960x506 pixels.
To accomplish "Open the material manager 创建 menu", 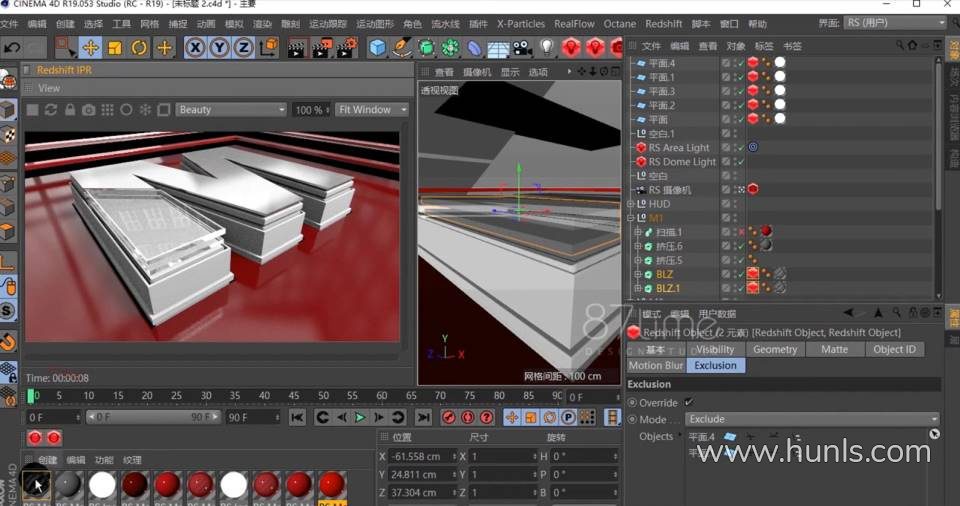I will [47, 459].
